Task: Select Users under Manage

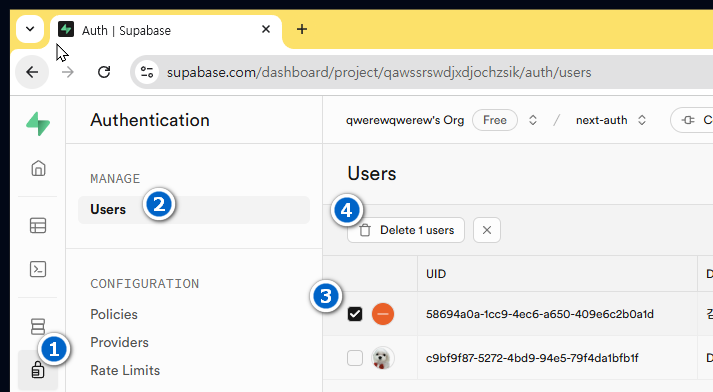Action: [x=194, y=210]
